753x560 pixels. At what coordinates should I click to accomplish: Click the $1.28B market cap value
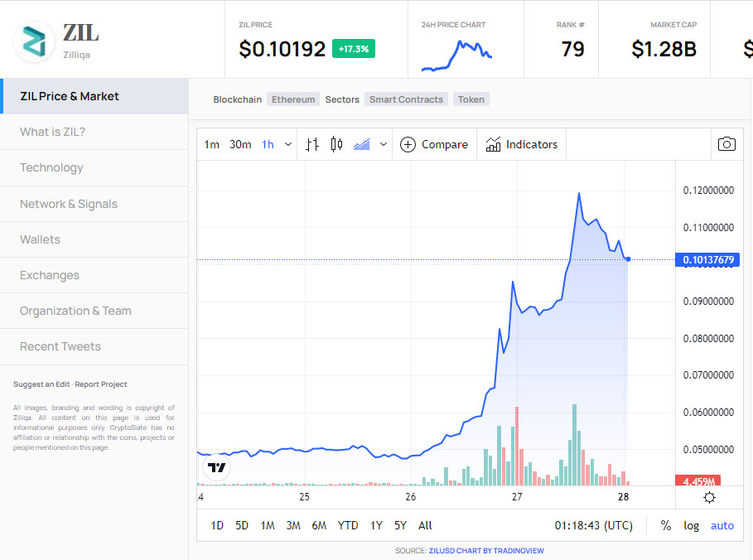664,49
